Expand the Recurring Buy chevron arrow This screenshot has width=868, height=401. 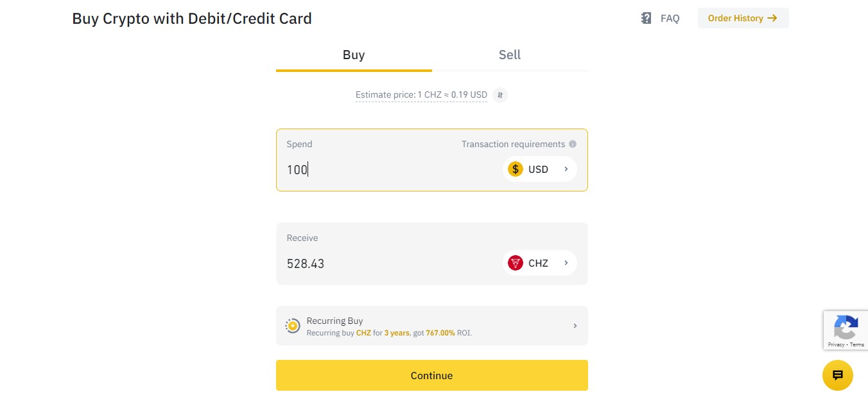tap(575, 326)
